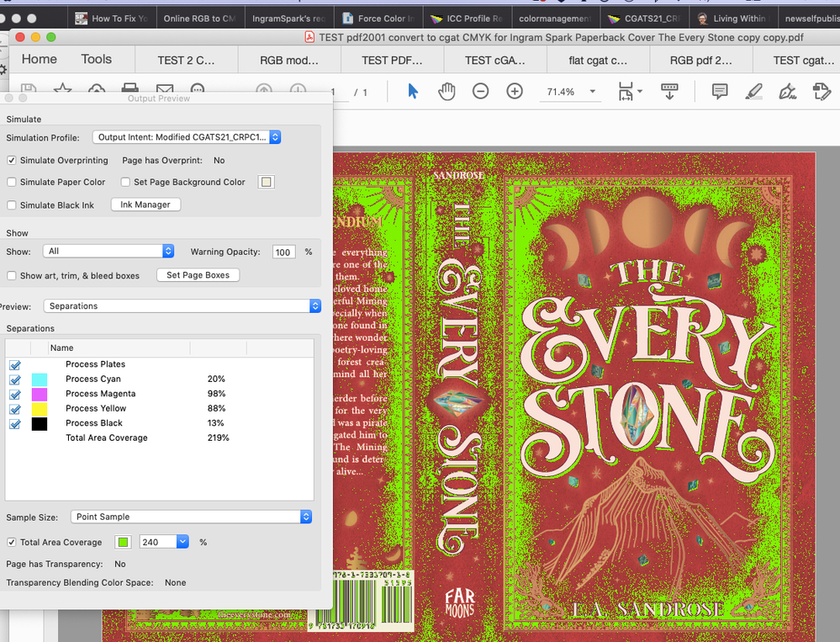Switch to Online RGB to CM browser tab

coord(200,19)
